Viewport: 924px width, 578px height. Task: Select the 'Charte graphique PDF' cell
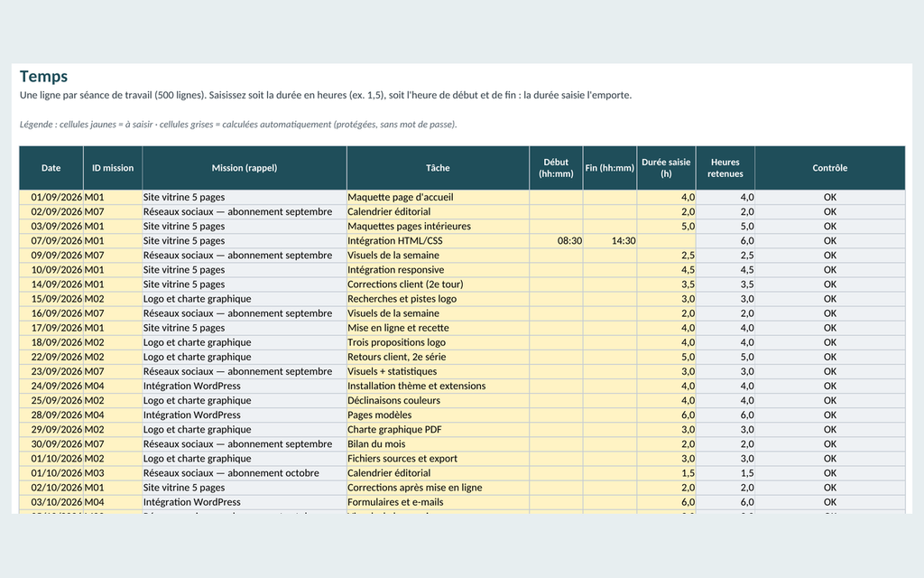[438, 429]
